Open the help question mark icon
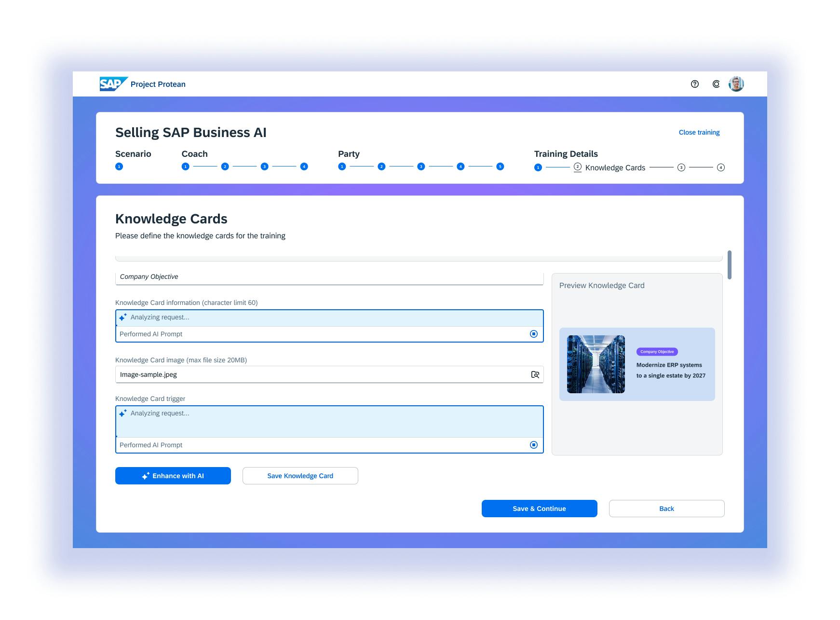840x620 pixels. point(695,84)
